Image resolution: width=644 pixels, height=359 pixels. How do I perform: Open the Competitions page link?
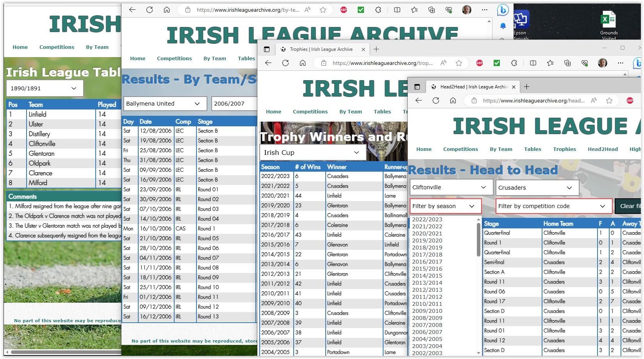coord(460,149)
